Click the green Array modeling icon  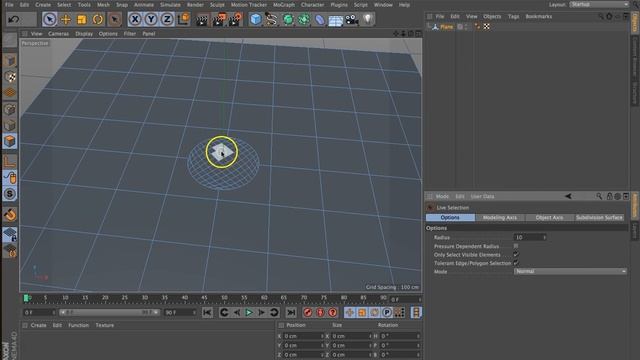(x=304, y=19)
